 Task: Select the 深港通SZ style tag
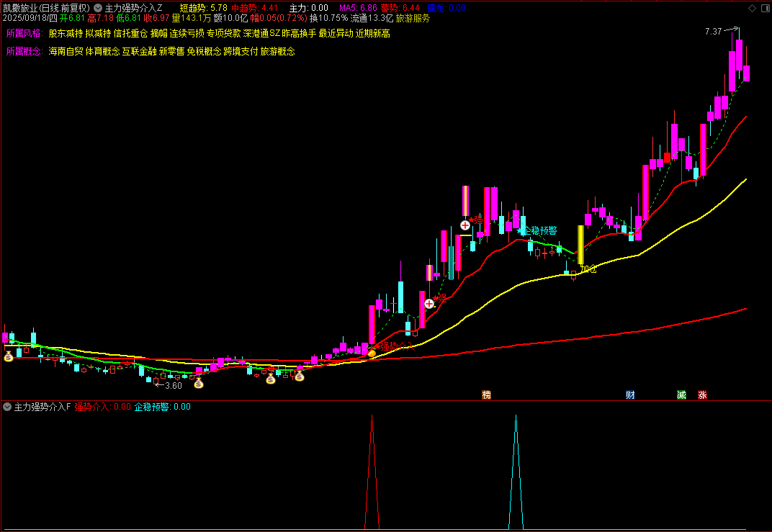[x=261, y=33]
